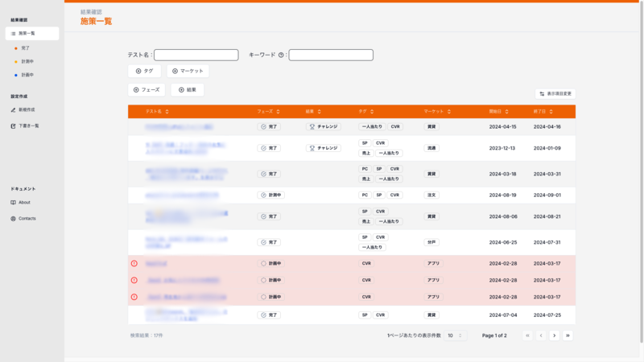Viewport: 644px width, 362px height.
Task: Select the blue-dot 計画中 sidebar item
Action: tap(27, 75)
